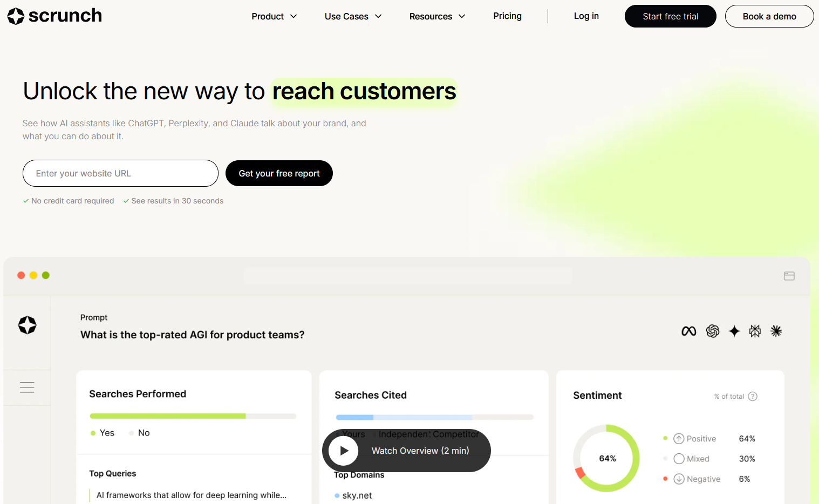Select the Meta AI icon
The width and height of the screenshot is (819, 504).
(x=689, y=331)
